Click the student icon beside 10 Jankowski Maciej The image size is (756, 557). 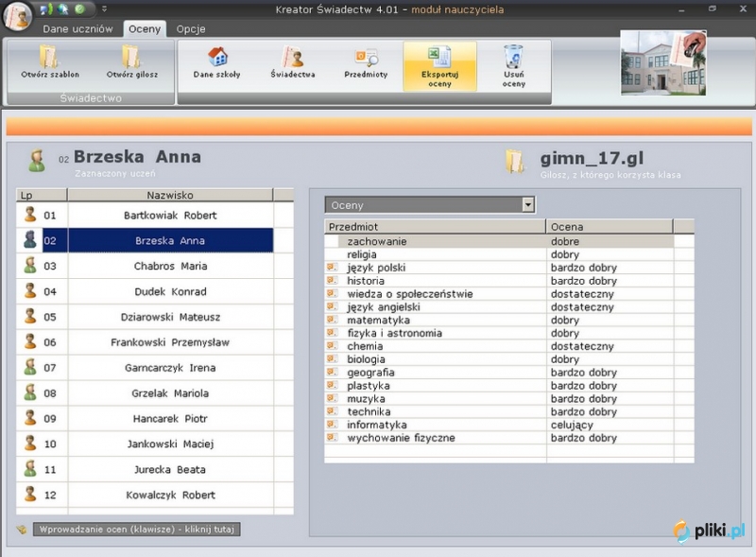point(30,444)
